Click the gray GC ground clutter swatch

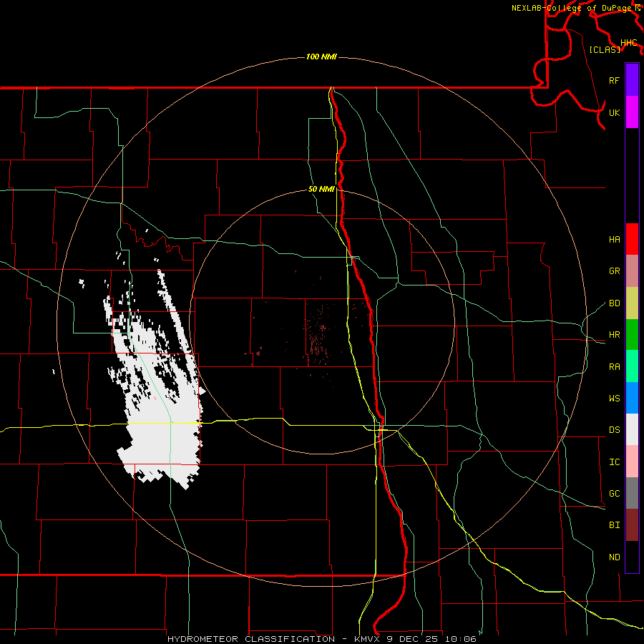point(632,493)
